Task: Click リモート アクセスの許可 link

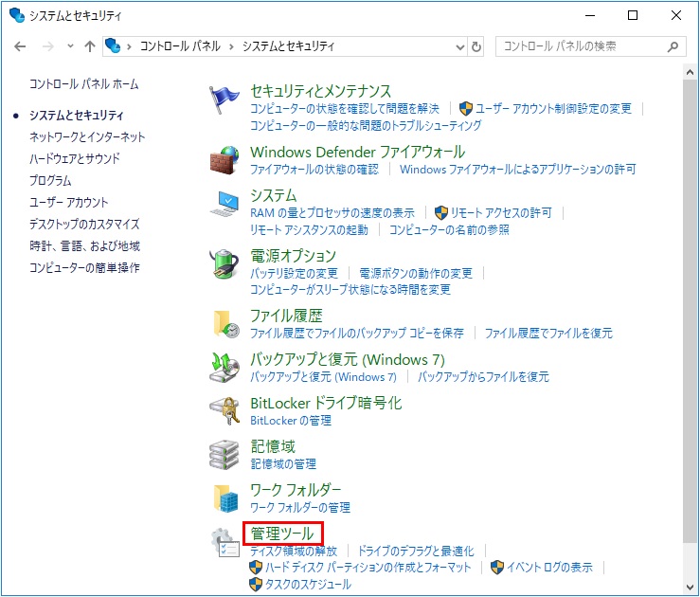Action: (x=501, y=213)
